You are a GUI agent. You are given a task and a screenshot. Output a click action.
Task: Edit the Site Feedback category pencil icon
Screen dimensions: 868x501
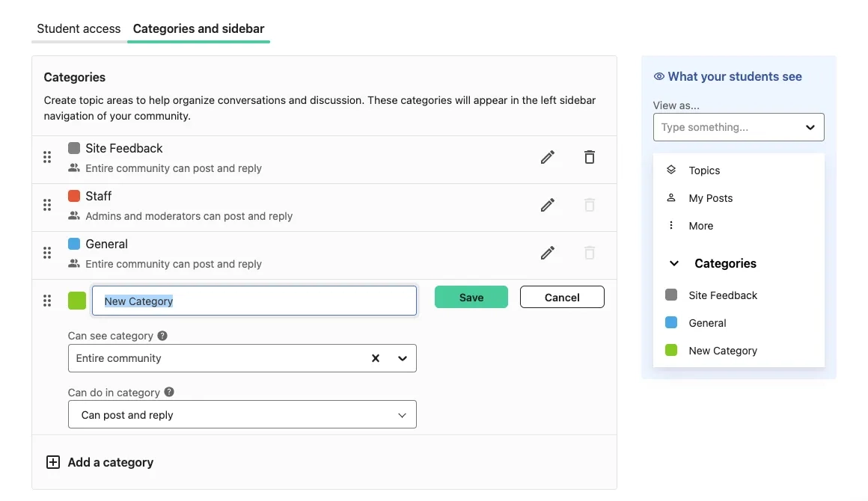click(x=548, y=158)
